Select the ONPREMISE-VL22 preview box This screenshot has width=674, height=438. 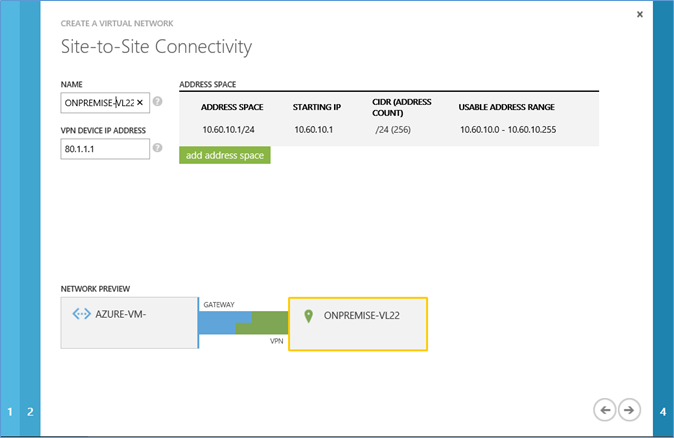point(358,324)
